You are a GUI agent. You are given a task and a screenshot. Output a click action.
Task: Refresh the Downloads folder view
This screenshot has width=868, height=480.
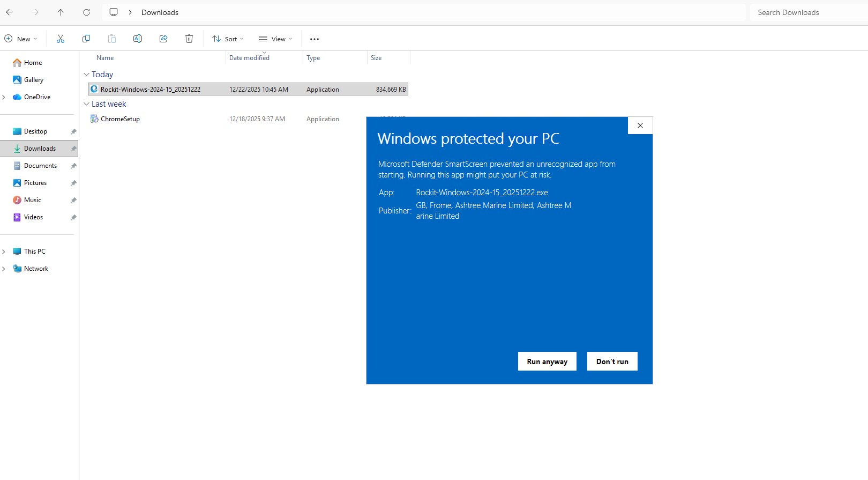(x=86, y=12)
